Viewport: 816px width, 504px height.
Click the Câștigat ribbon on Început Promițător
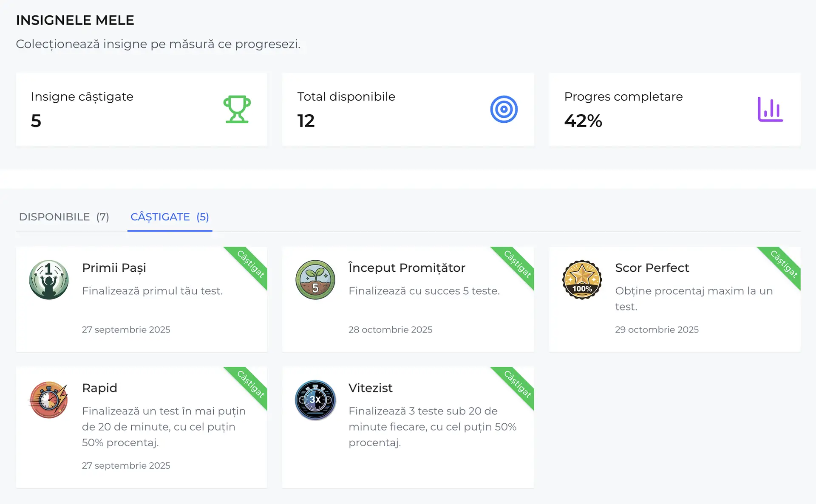pyautogui.click(x=517, y=264)
